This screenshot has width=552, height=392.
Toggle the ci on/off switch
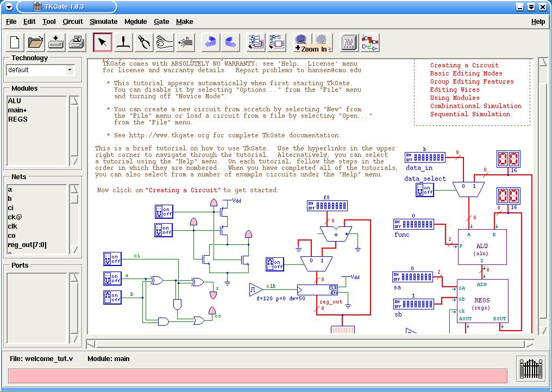[112, 258]
